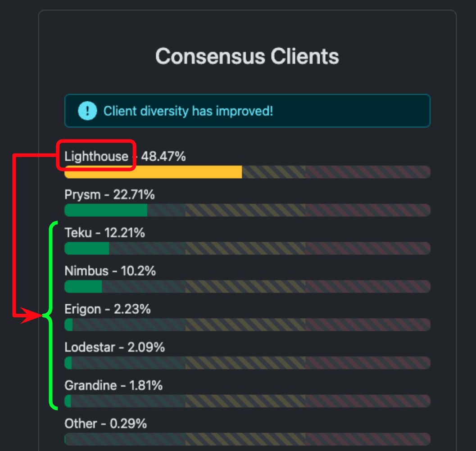Click the "Client diversity has improved!" alert text

(188, 111)
